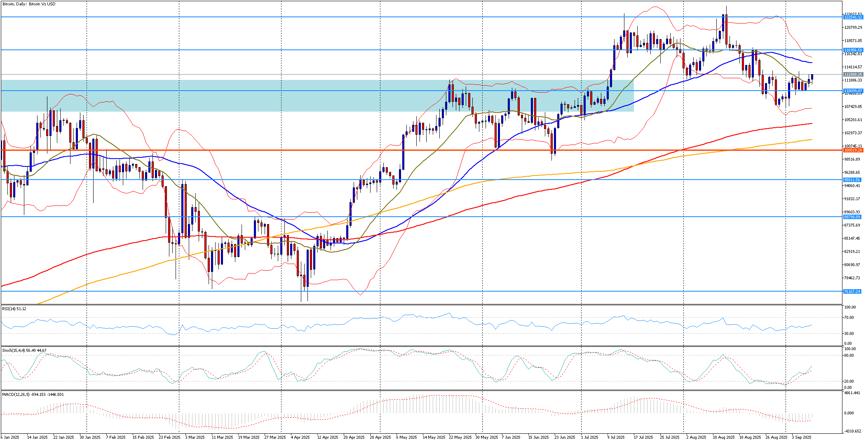This screenshot has height=442, width=868.
Task: Click the 82919.21 price axis label
Action: [853, 252]
